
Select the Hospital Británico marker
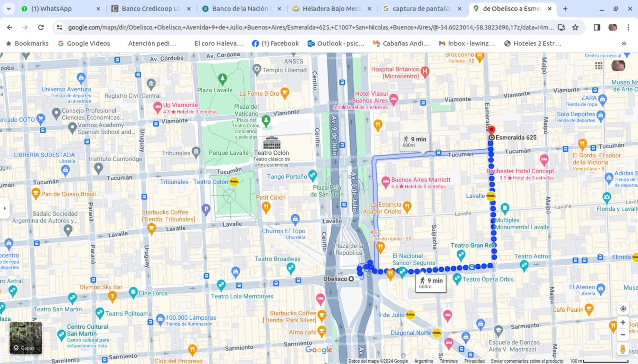[x=425, y=72]
